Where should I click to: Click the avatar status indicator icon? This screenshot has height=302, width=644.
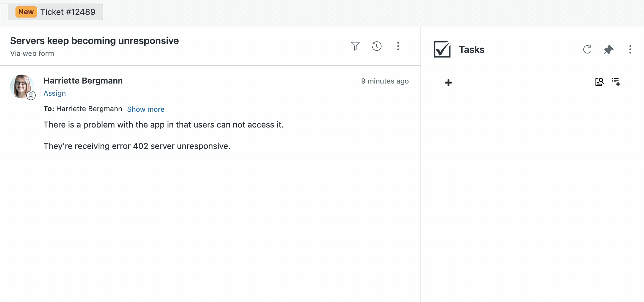[x=31, y=96]
